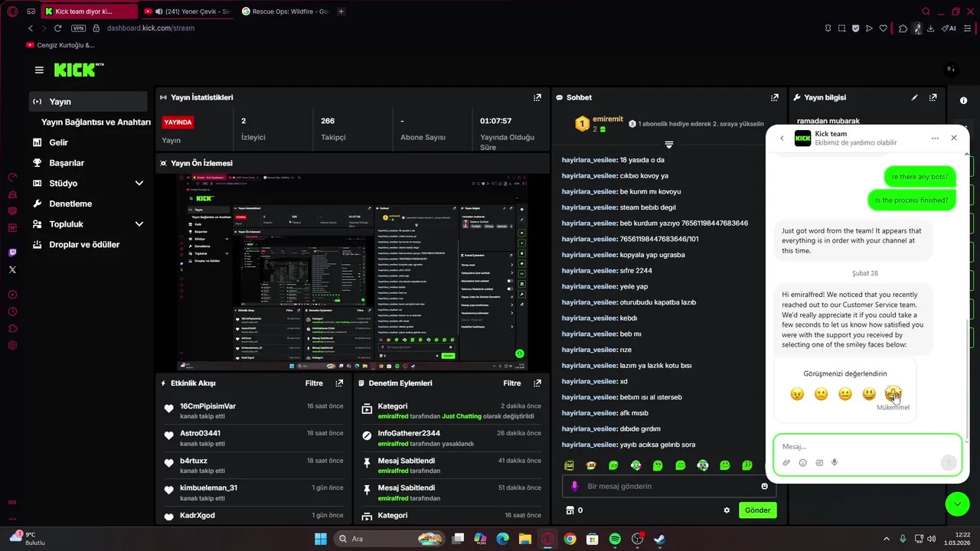Open the chat shop icon

tap(569, 510)
